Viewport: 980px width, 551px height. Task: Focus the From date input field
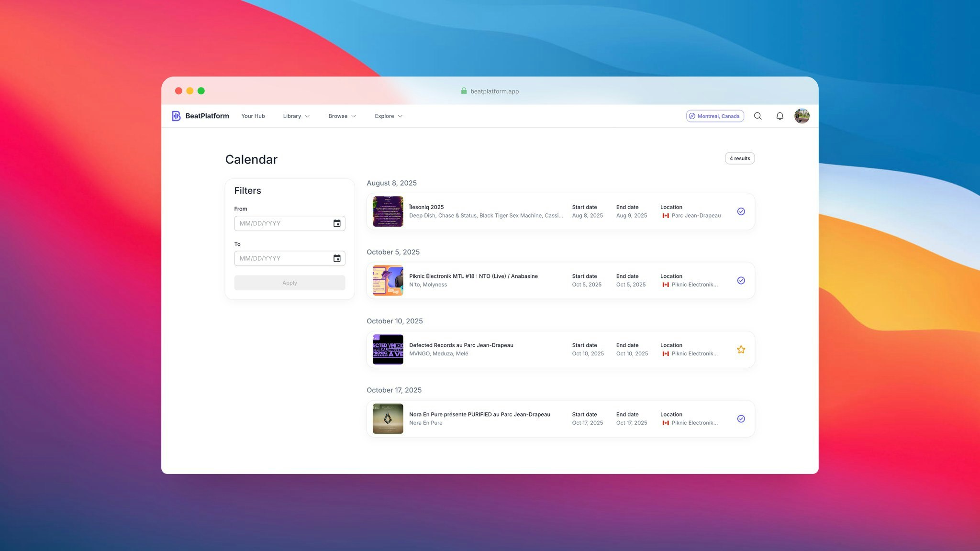coord(290,223)
